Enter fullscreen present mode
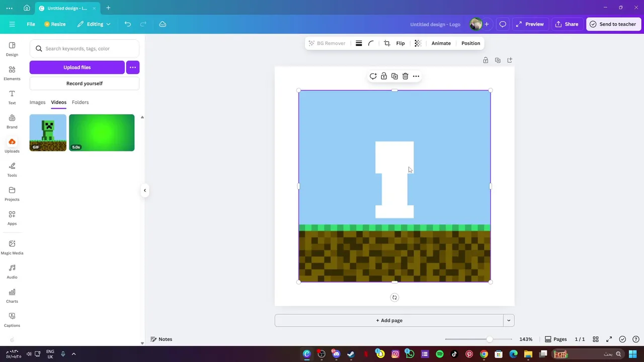Screen dimensions: 644x362 609,339
